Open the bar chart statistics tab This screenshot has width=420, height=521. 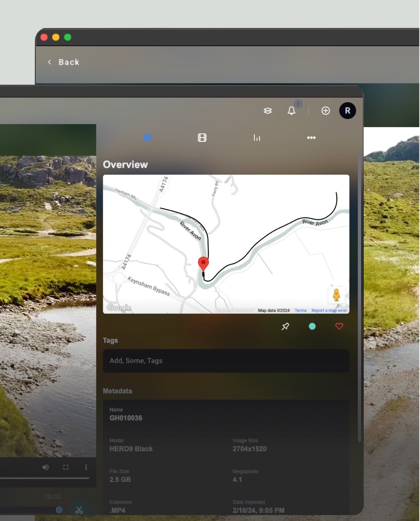(257, 138)
